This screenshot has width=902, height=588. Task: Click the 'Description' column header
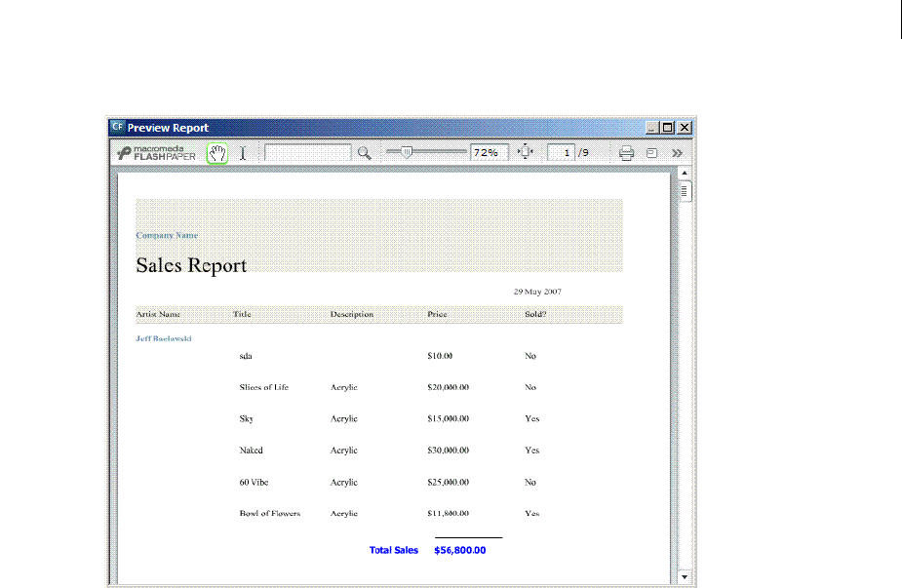coord(352,314)
